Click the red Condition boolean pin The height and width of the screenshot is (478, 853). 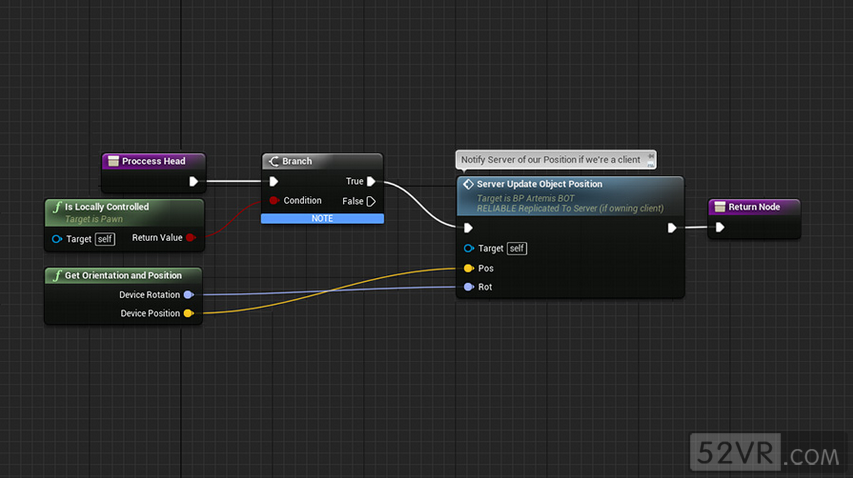(274, 201)
